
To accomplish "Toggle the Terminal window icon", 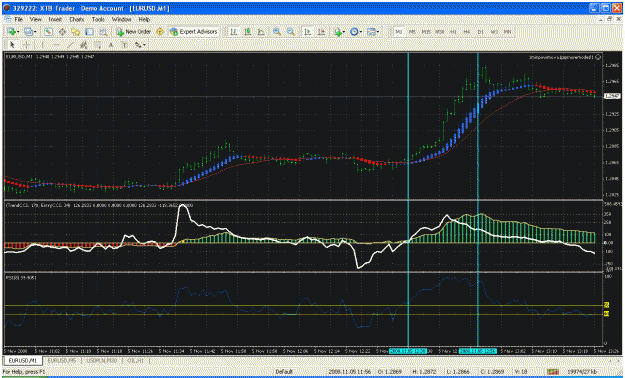I will [89, 32].
